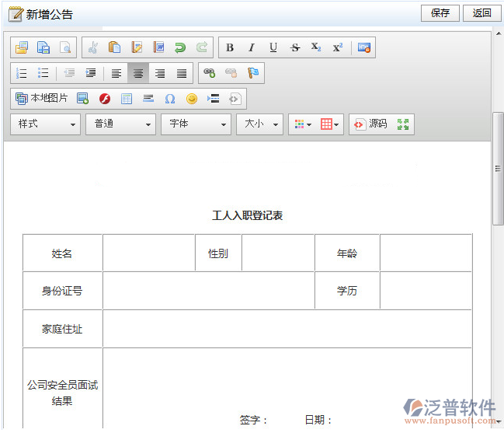Click the anchor flag icon
This screenshot has height=433, width=504.
click(x=253, y=73)
